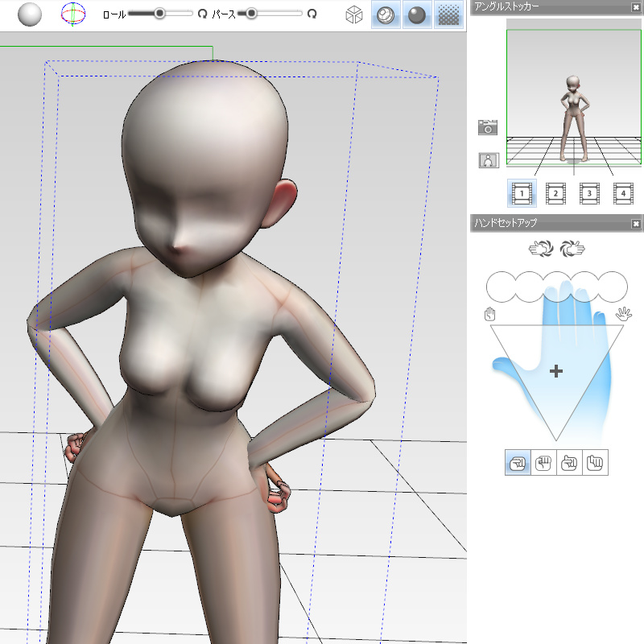
Task: Select the right hand setup icon
Action: (572, 250)
